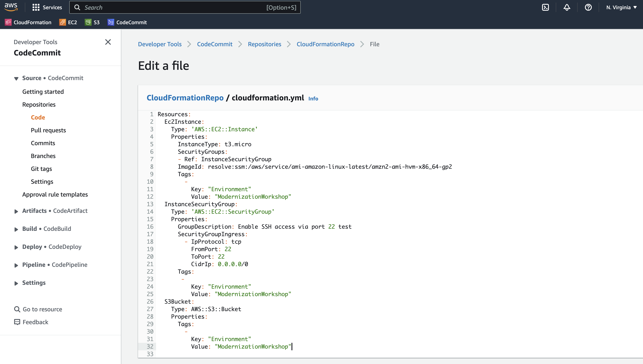Open the Services grid menu
Screen dimensions: 643x364
coord(47,7)
